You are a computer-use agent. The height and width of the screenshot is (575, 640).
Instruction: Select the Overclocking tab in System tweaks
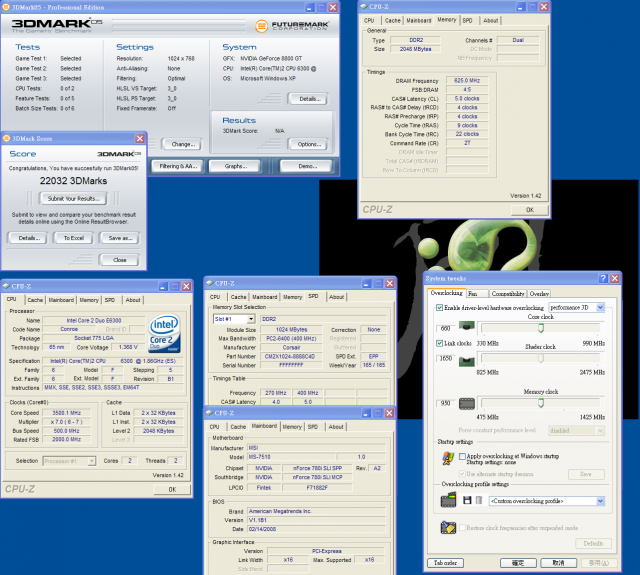point(447,293)
